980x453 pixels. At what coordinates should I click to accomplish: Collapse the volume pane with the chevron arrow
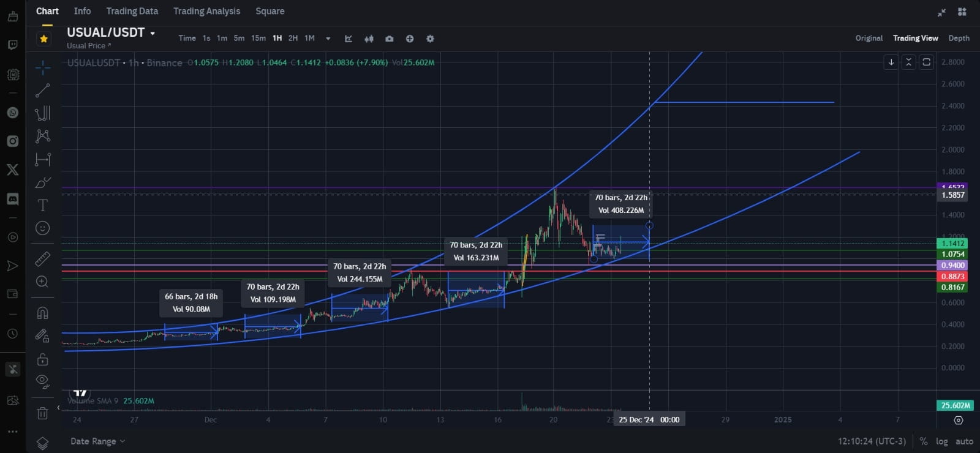(x=58, y=407)
